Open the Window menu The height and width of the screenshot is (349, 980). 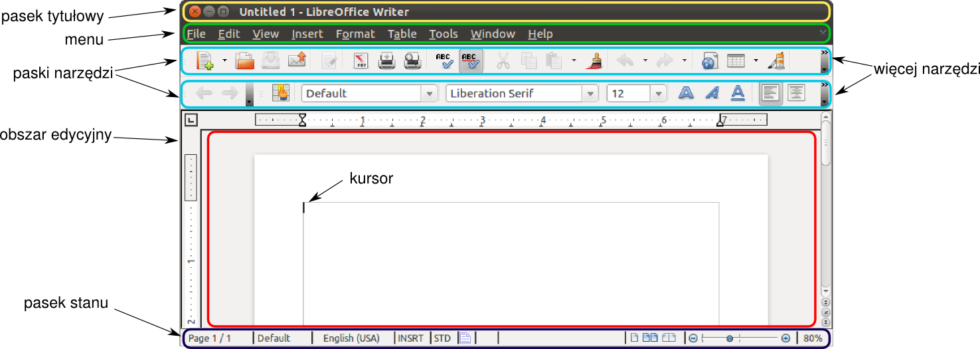tap(493, 34)
